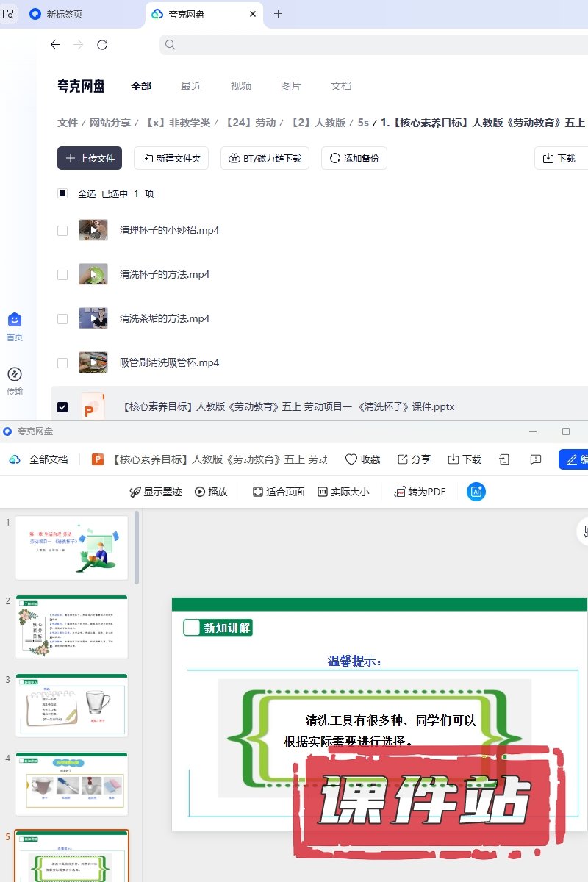Click the 首页 home icon in sidebar
Viewport: 588px width, 882px height.
[15, 320]
